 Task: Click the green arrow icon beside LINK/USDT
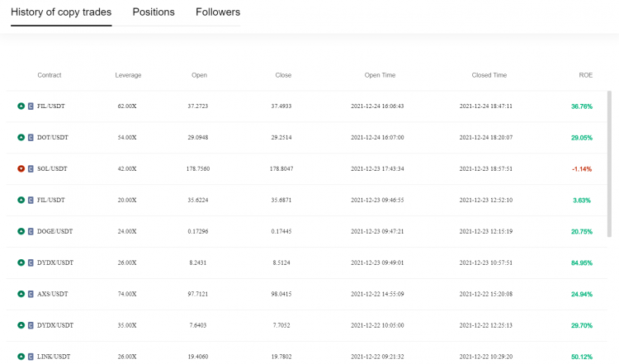pos(21,357)
